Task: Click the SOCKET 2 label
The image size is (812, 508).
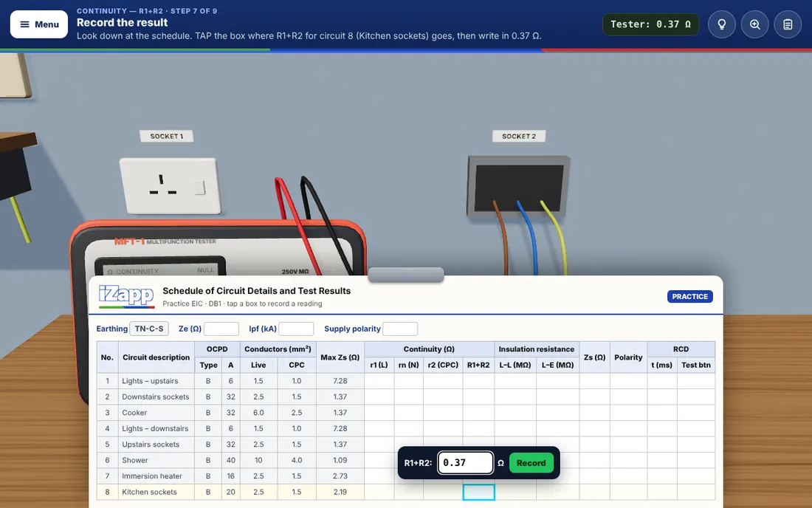Action: [x=519, y=136]
